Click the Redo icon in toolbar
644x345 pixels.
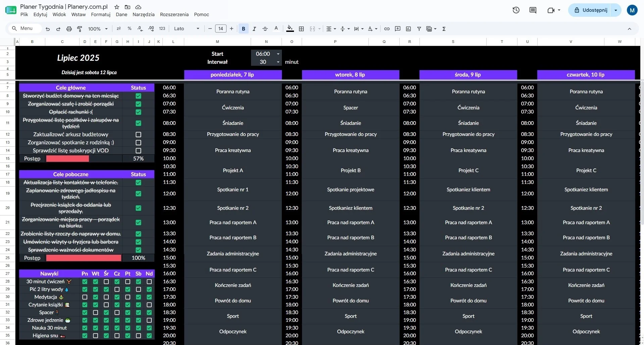pos(58,29)
